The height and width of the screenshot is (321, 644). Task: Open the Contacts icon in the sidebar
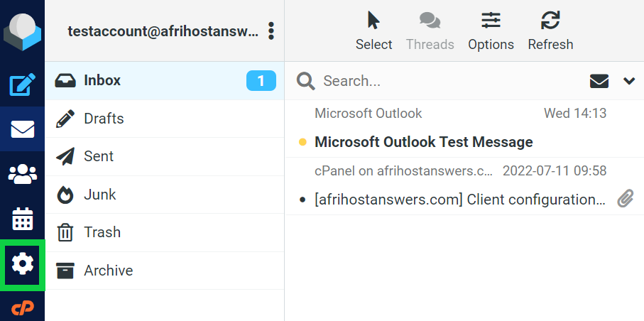click(22, 174)
